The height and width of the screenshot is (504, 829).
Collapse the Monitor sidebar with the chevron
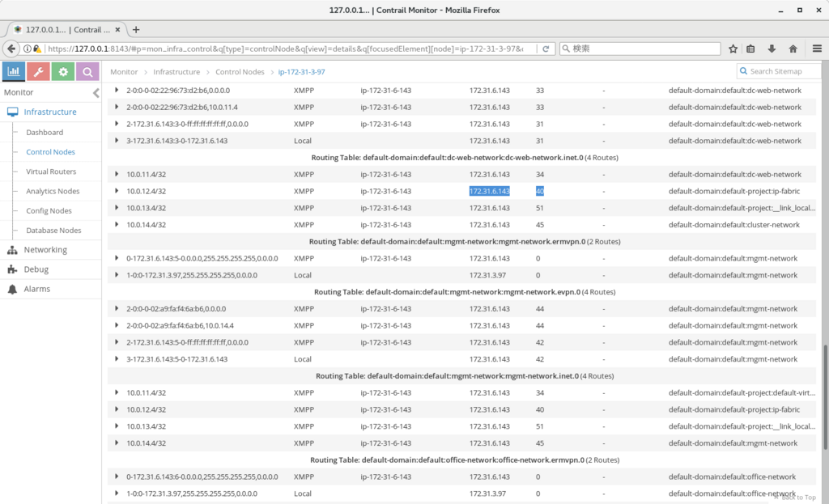tap(96, 93)
